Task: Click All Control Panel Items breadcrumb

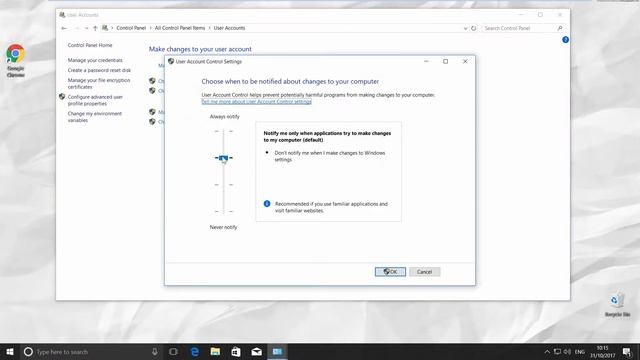Action: [x=180, y=28]
